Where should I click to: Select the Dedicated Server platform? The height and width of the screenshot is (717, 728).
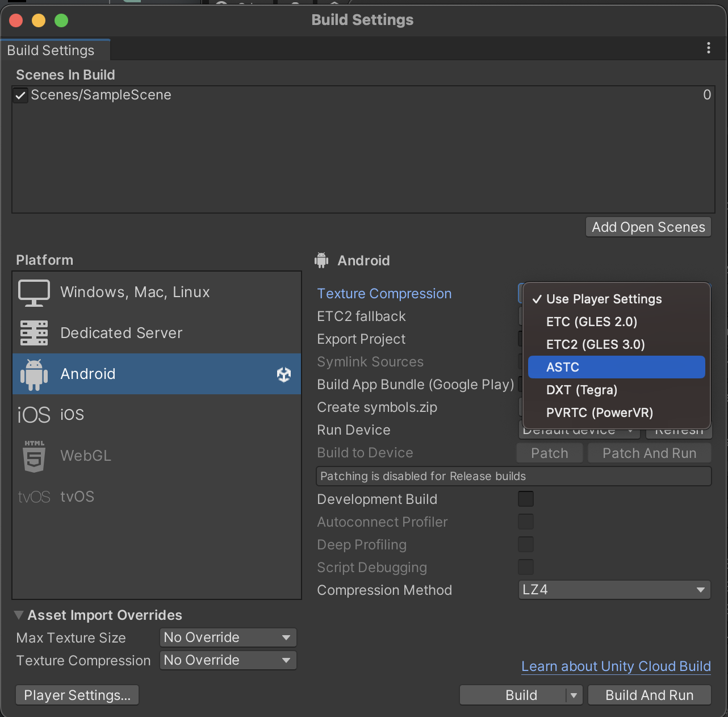point(157,333)
